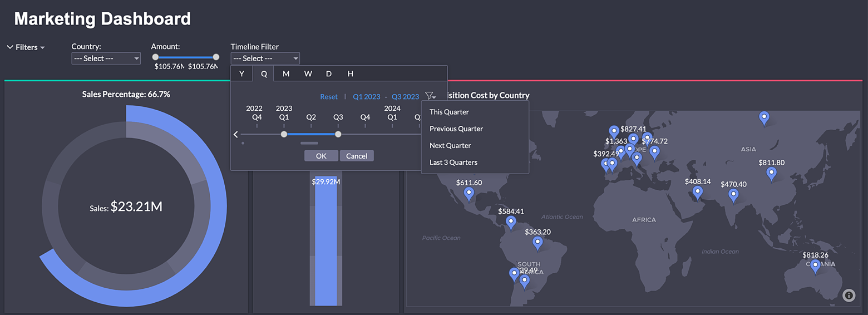Click the Marketing Dashboard heading
The height and width of the screenshot is (315, 868).
102,19
